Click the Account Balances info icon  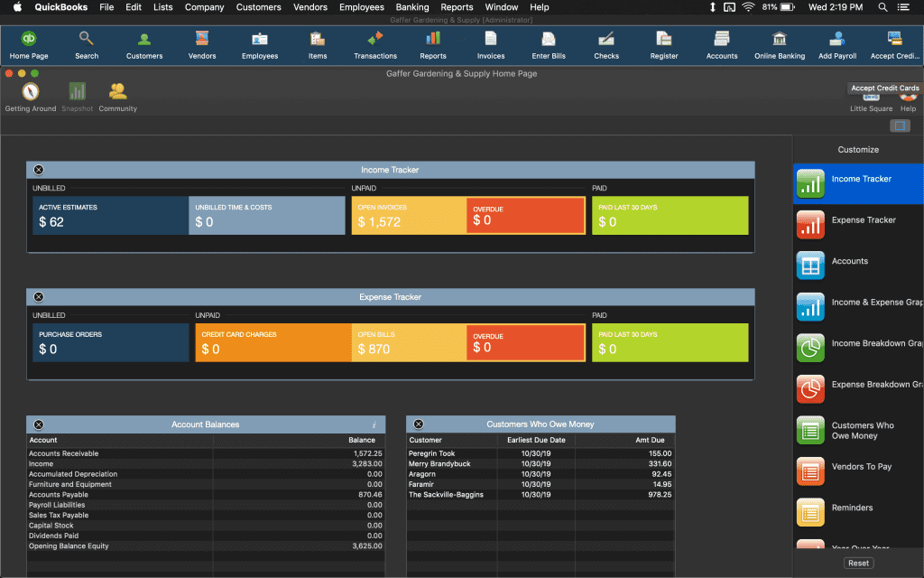point(374,424)
